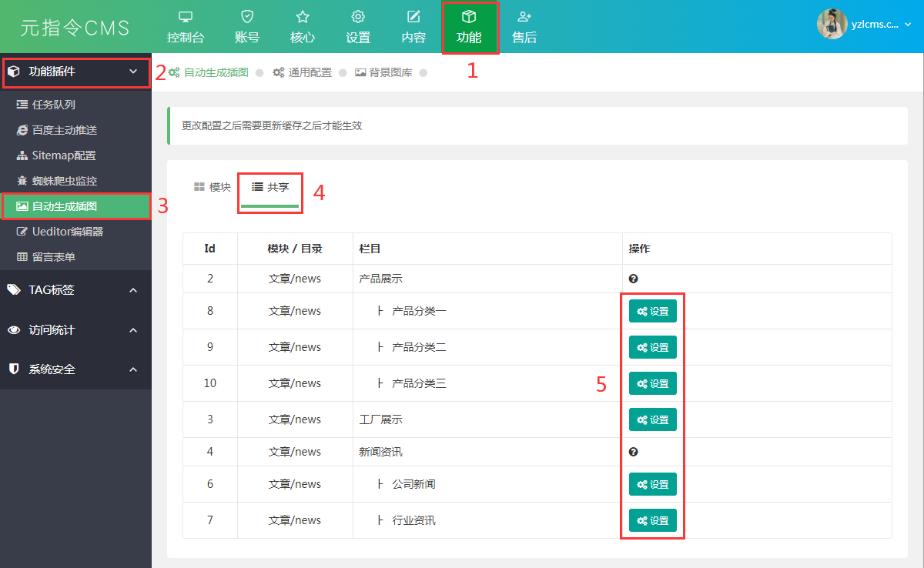Image resolution: width=924 pixels, height=568 pixels.
Task: Expand the 系统安全 sidebar group
Action: [x=75, y=369]
